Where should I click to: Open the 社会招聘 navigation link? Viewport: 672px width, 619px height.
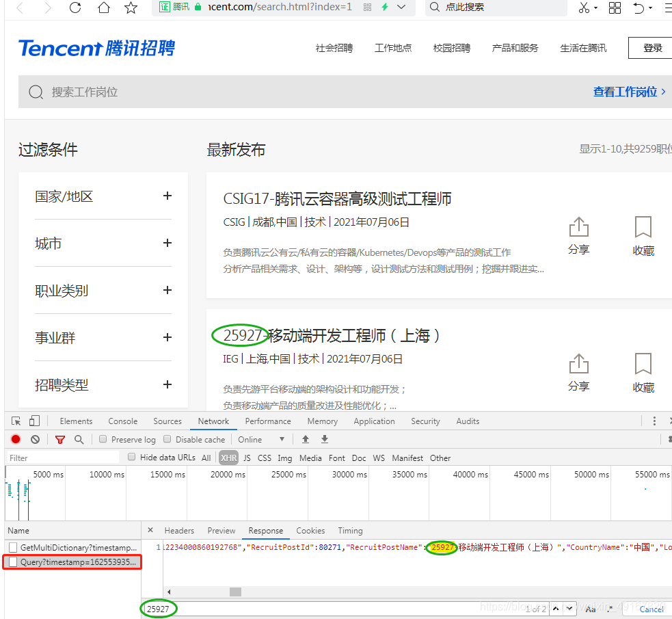(x=334, y=48)
